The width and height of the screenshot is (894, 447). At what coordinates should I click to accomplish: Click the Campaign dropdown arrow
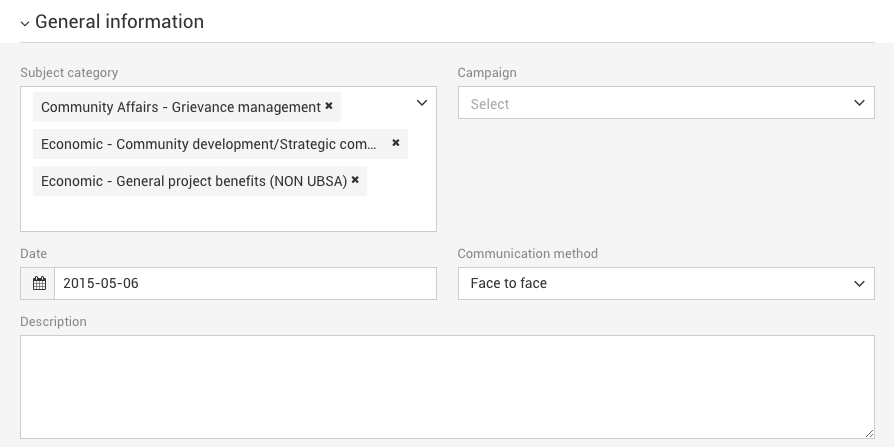[859, 103]
